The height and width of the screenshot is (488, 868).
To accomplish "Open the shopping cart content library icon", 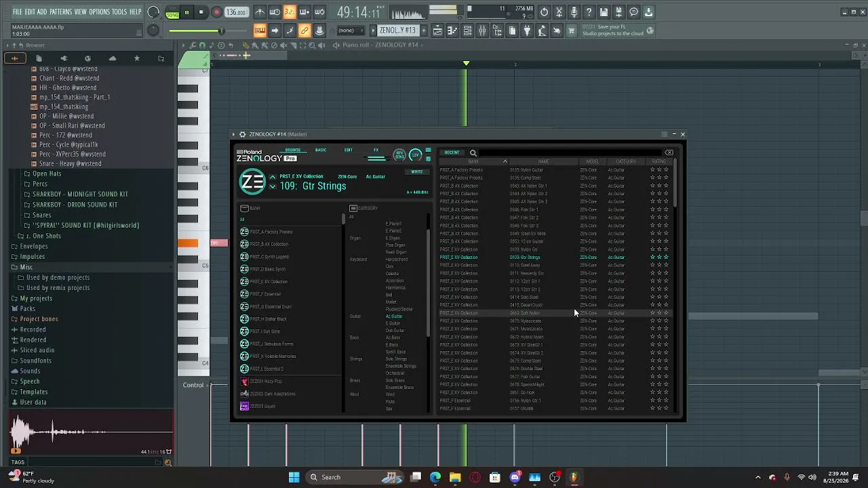I will (572, 30).
